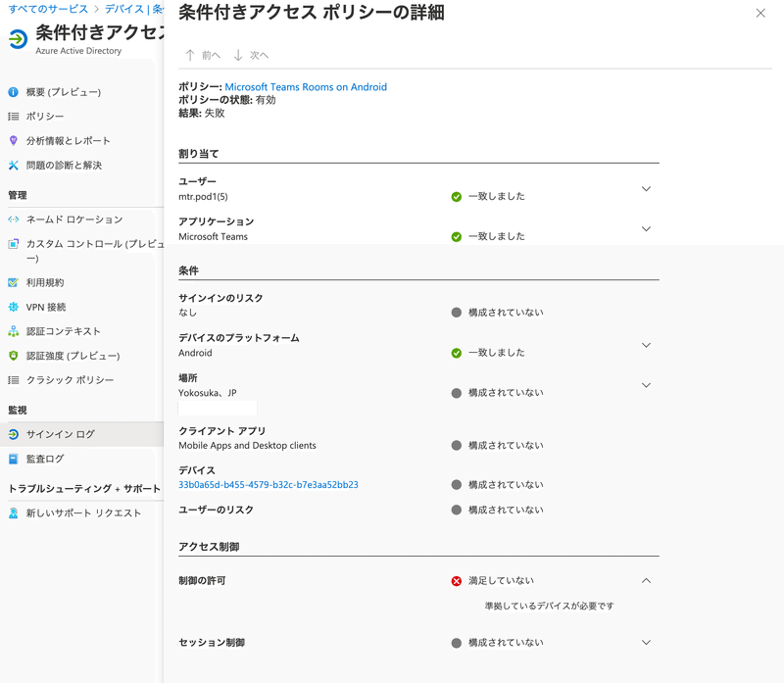The image size is (784, 683).
Task: Click the 監査ログ book icon
Action: pyautogui.click(x=14, y=459)
